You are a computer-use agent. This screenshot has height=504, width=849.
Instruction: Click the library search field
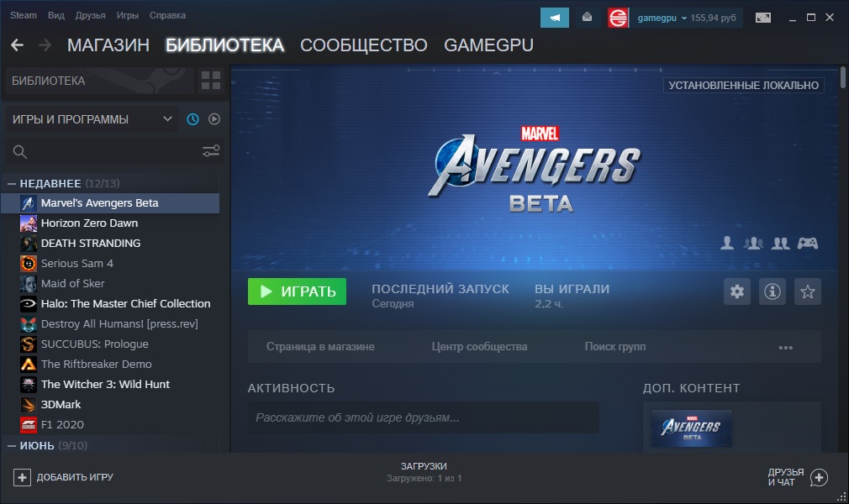click(115, 151)
